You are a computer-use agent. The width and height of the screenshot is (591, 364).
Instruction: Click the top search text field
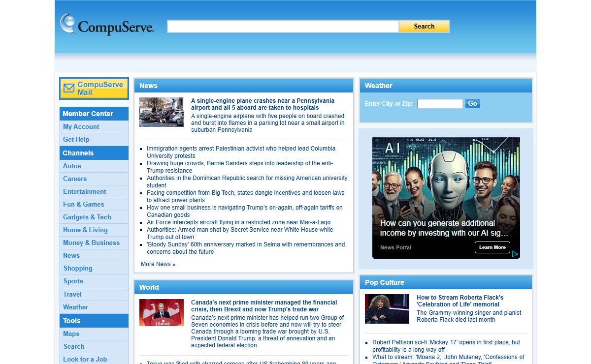coord(283,27)
